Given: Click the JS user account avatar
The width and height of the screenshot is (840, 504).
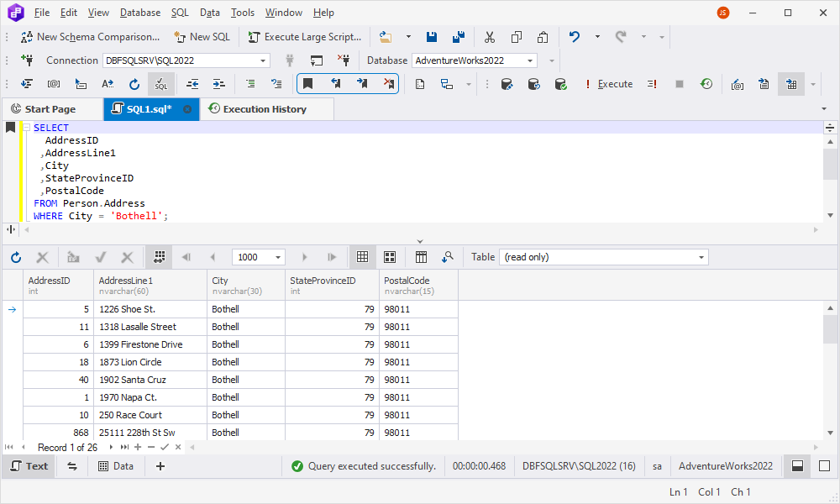Looking at the screenshot, I should pos(723,13).
